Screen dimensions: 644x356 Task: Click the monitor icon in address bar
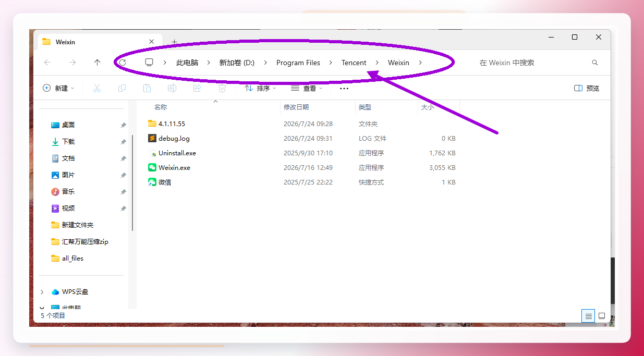point(149,63)
